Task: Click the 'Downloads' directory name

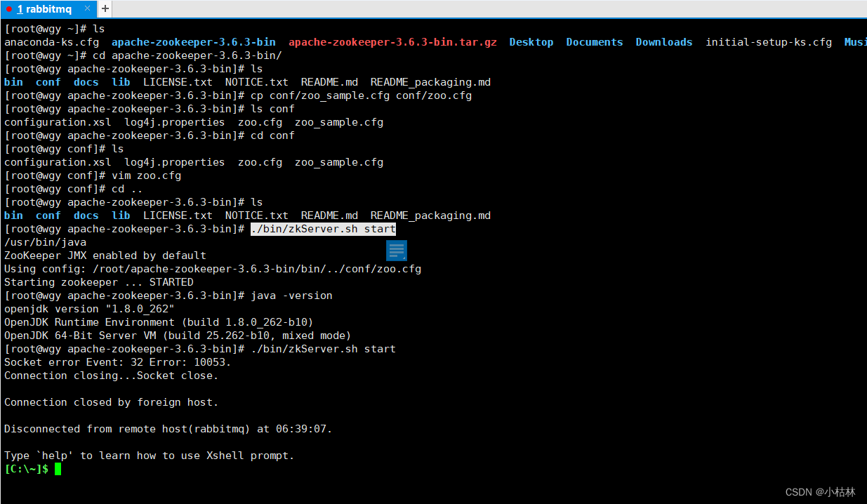Action: (x=664, y=42)
